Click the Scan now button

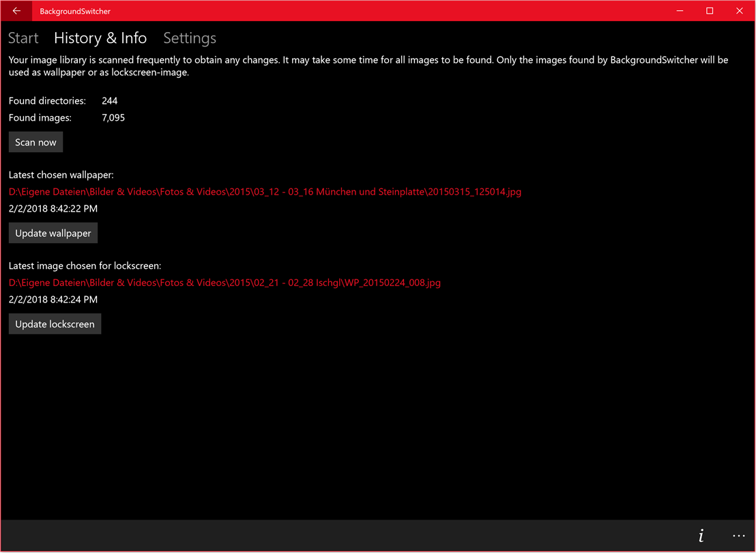pos(35,143)
